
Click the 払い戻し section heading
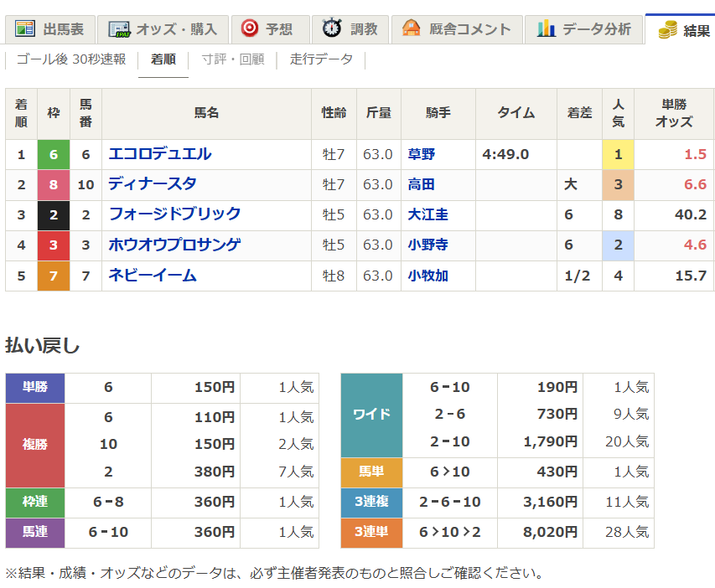coord(43,345)
